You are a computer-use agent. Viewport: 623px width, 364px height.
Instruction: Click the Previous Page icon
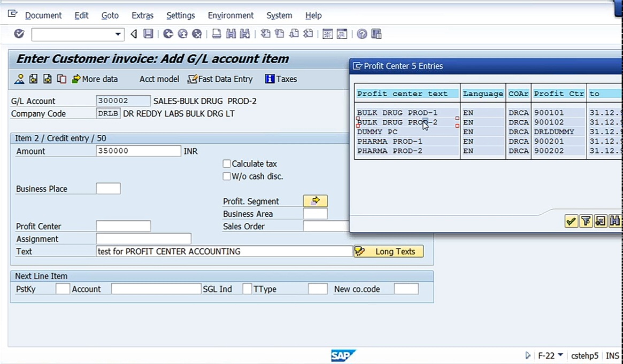click(x=280, y=34)
